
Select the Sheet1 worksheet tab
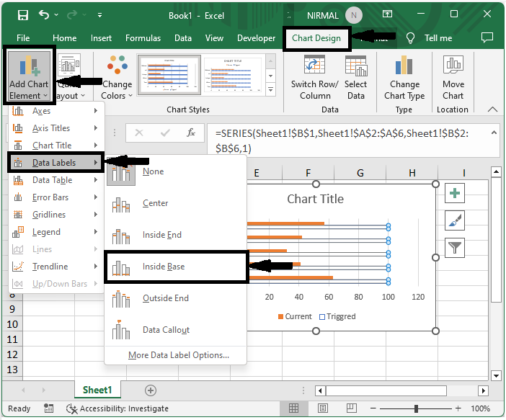tap(97, 390)
